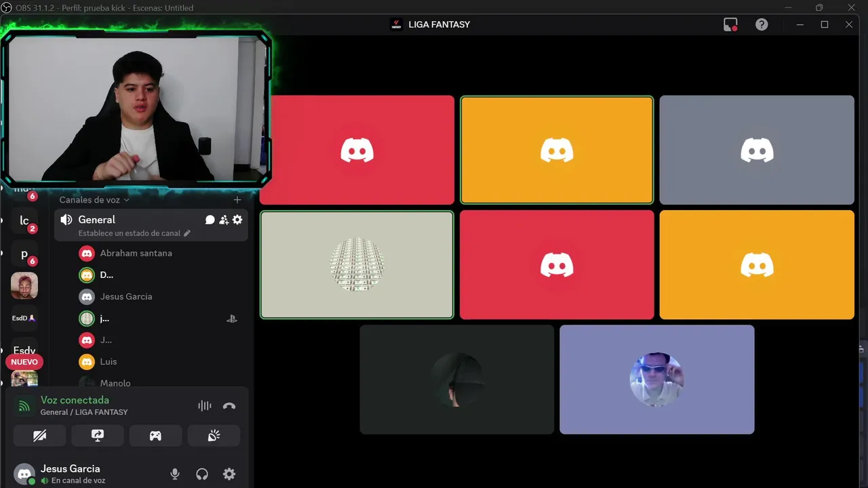
Task: Select the General voice channel
Action: [x=151, y=225]
